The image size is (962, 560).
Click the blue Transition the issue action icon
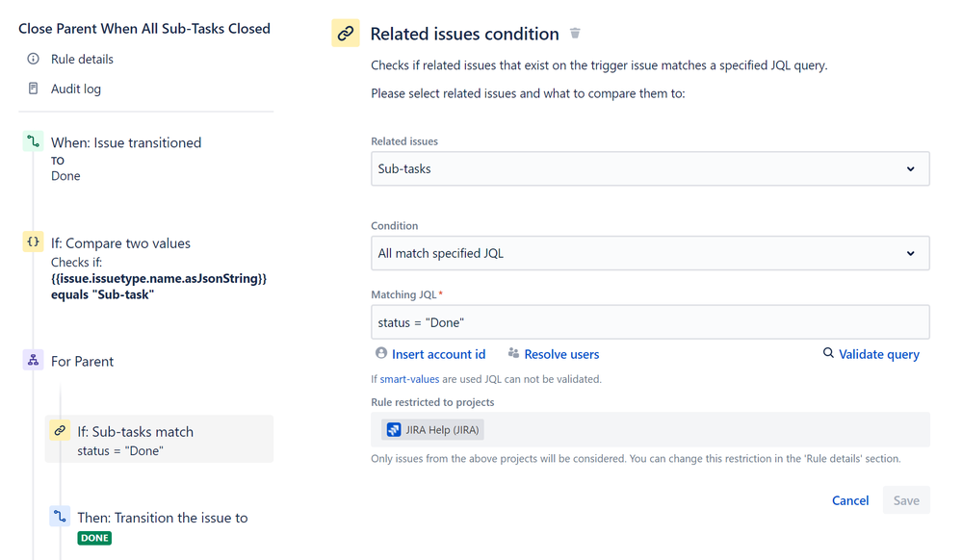[60, 518]
